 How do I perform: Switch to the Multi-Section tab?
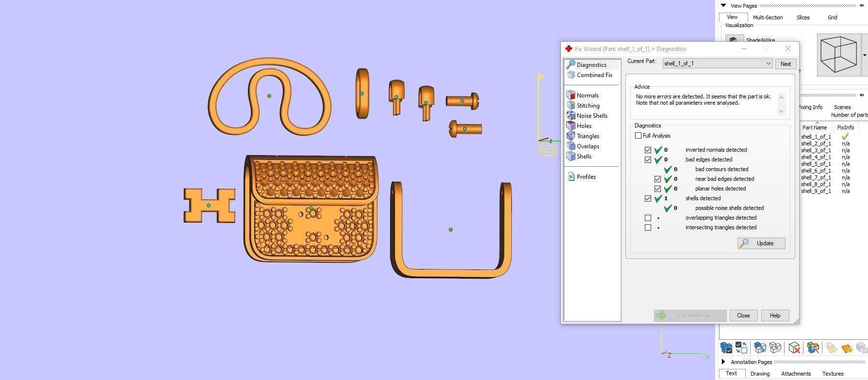tap(768, 17)
